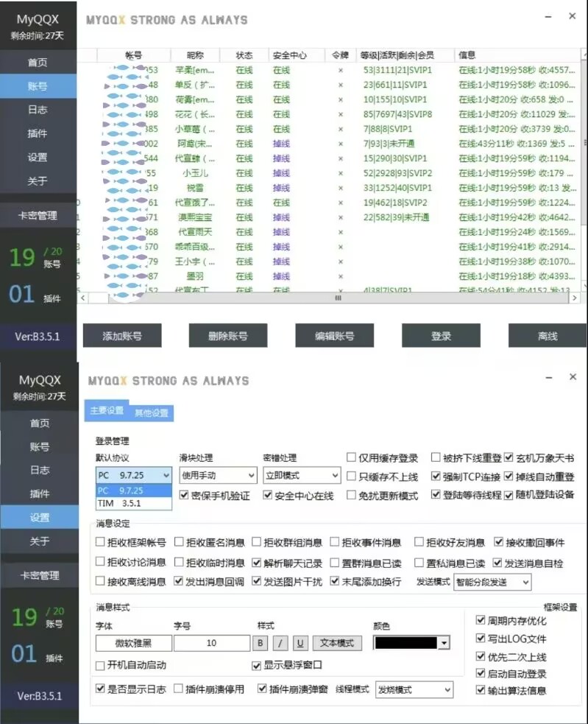Image resolution: width=588 pixels, height=724 pixels.
Task: Enable the 仅用缓存登录 checkbox
Action: (352, 457)
